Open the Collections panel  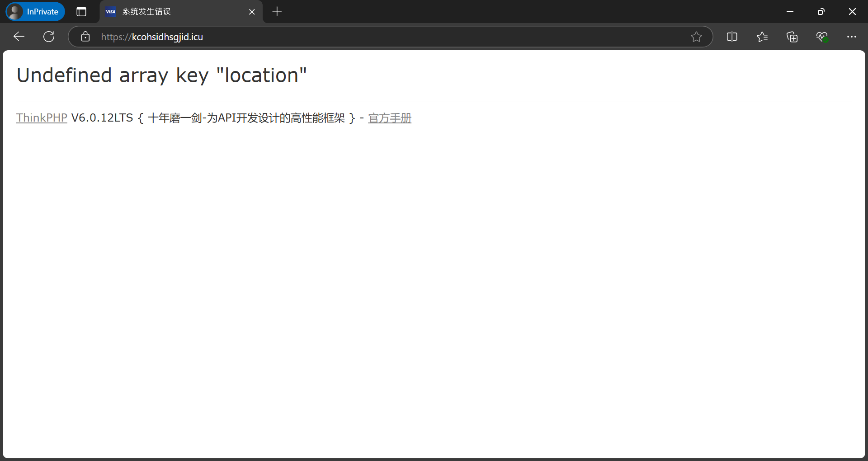[792, 37]
